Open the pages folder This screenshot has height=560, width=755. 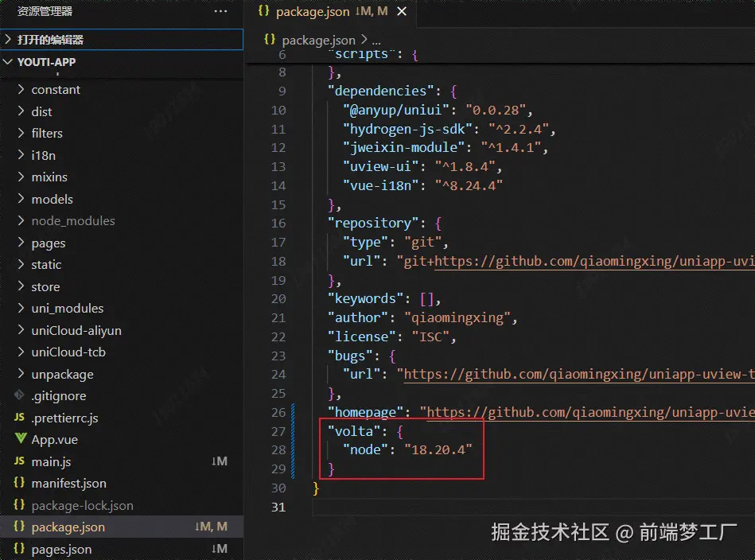coord(49,243)
